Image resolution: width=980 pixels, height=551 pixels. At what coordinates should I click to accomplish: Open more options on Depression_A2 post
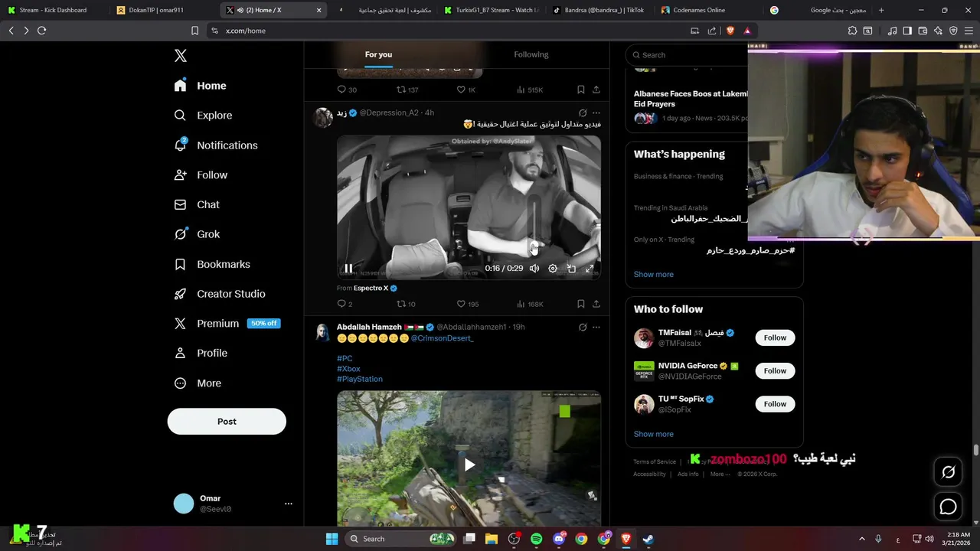click(x=596, y=112)
